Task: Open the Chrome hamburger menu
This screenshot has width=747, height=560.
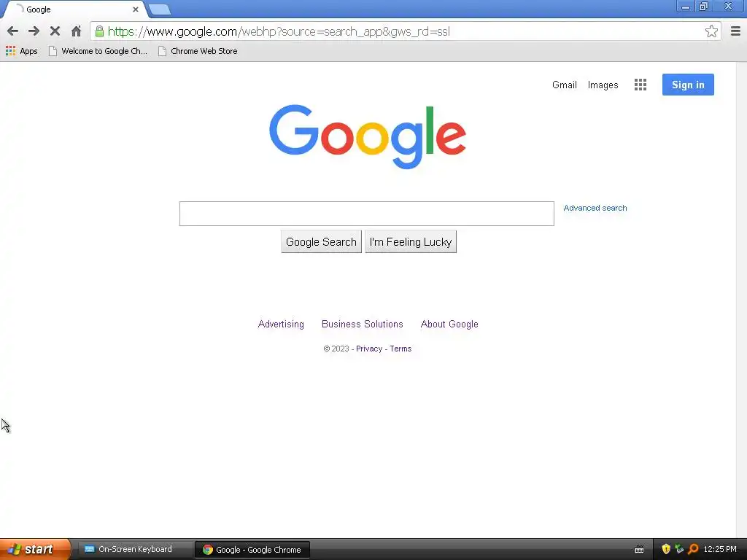Action: coord(735,31)
